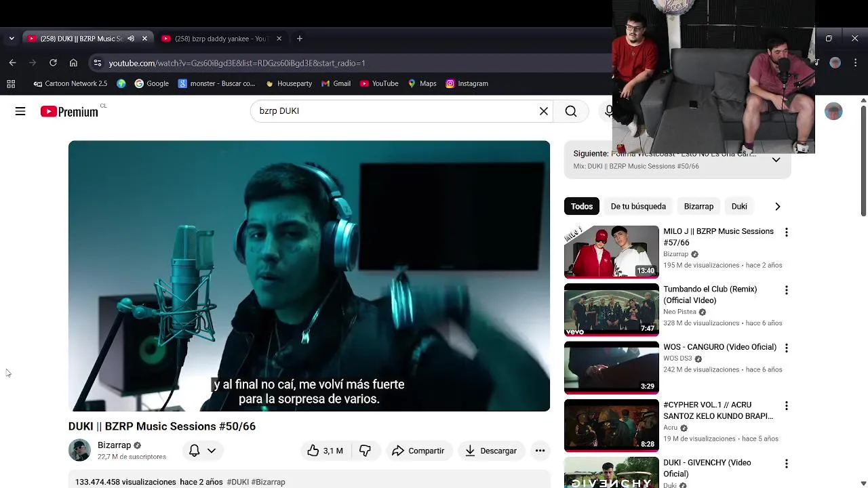Click the YouTube Premium logo
The image size is (868, 488).
(69, 112)
